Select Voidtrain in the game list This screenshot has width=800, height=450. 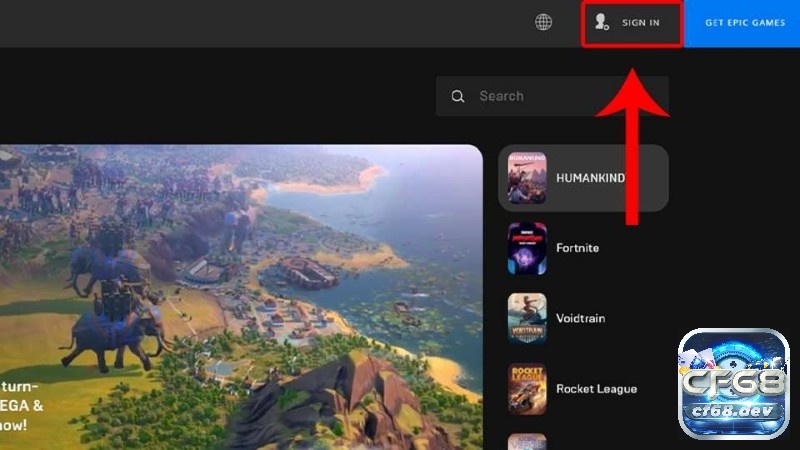click(x=583, y=319)
